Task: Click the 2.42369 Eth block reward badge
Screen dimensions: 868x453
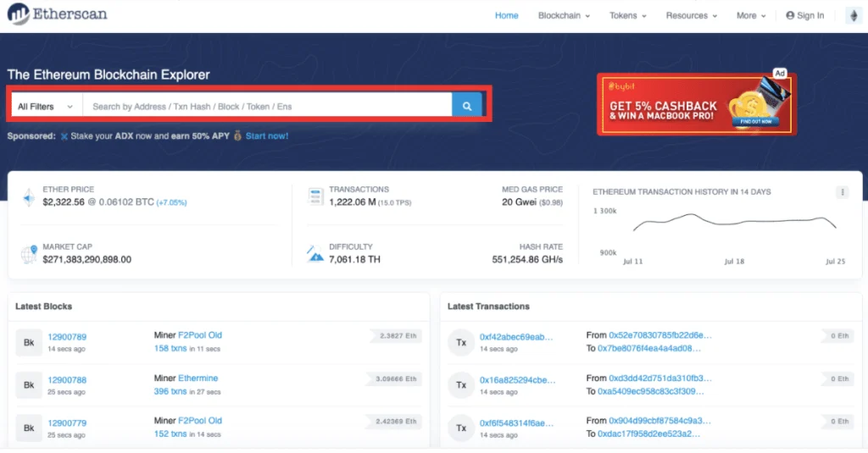Action: [395, 422]
